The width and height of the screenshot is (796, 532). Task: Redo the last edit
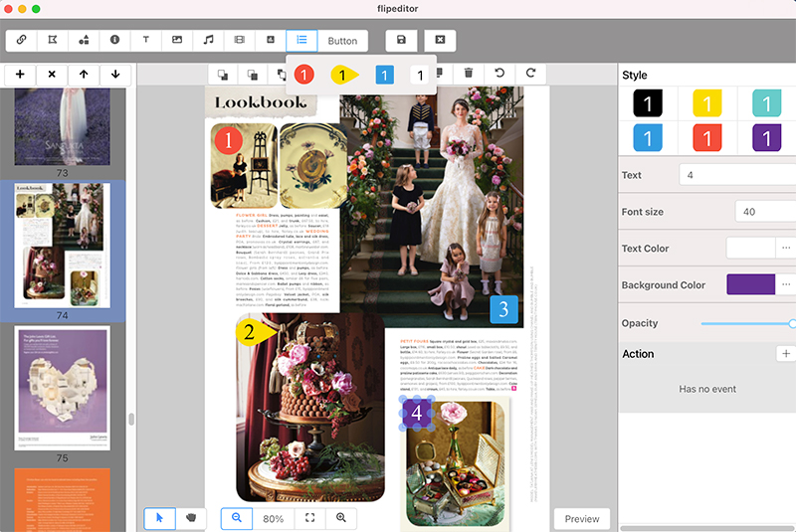[530, 74]
